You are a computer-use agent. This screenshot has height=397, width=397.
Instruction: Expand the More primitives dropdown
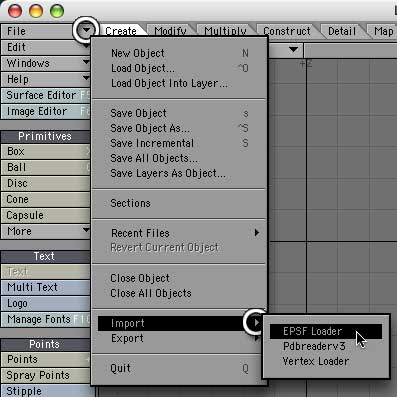[46, 231]
